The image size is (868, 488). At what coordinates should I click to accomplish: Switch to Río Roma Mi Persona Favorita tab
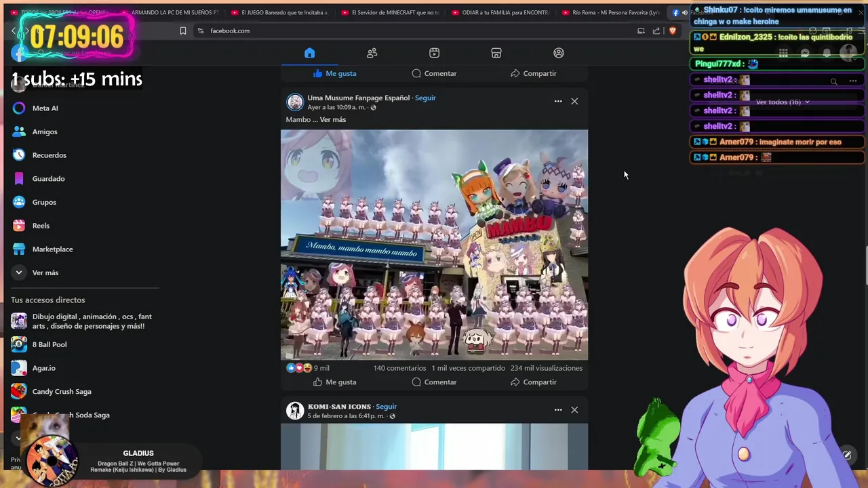pyautogui.click(x=612, y=12)
